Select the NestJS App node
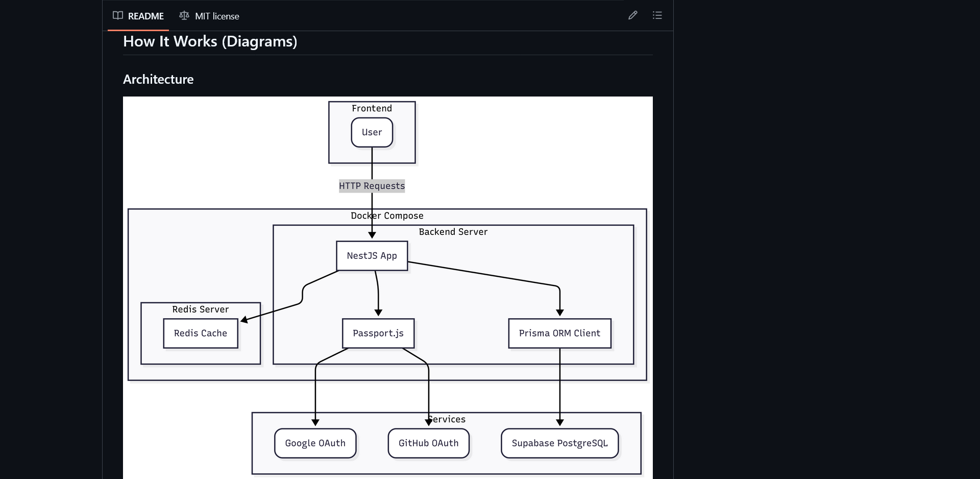This screenshot has height=479, width=980. pyautogui.click(x=372, y=256)
